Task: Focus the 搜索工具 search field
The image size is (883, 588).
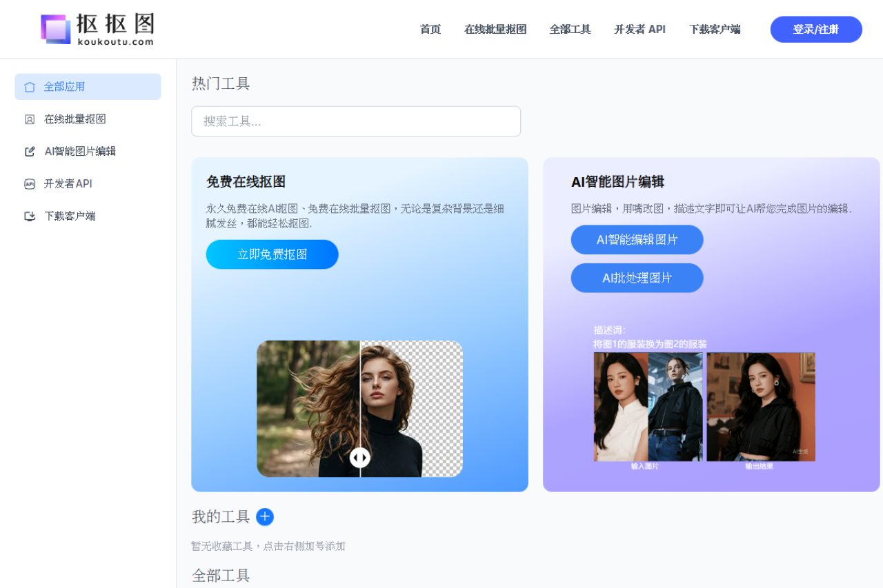Action: point(356,121)
